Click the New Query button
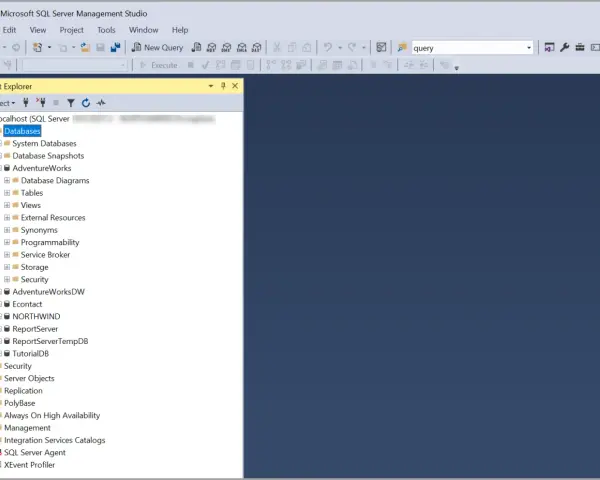Image resolution: width=600 pixels, height=480 pixels. (157, 47)
